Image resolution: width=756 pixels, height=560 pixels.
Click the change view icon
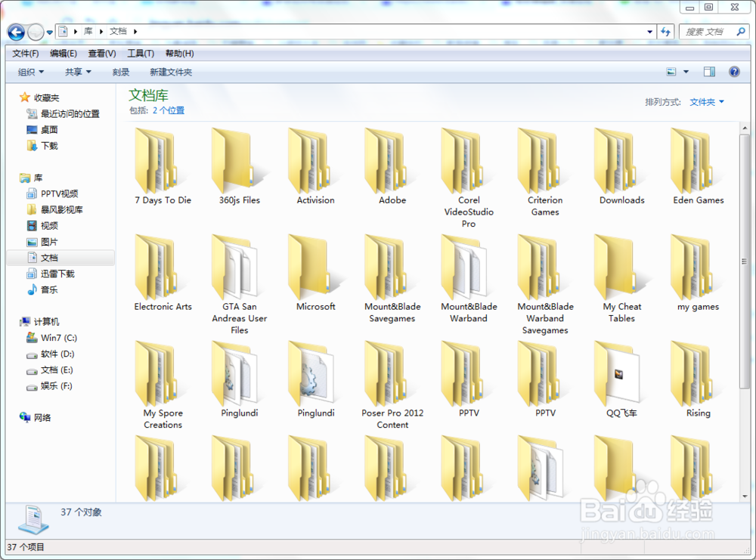pyautogui.click(x=671, y=72)
